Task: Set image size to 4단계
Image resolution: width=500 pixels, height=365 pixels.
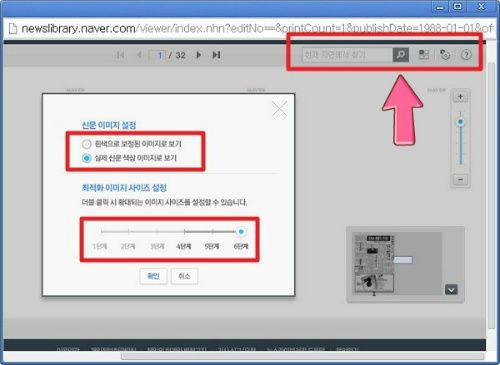Action: [x=184, y=246]
